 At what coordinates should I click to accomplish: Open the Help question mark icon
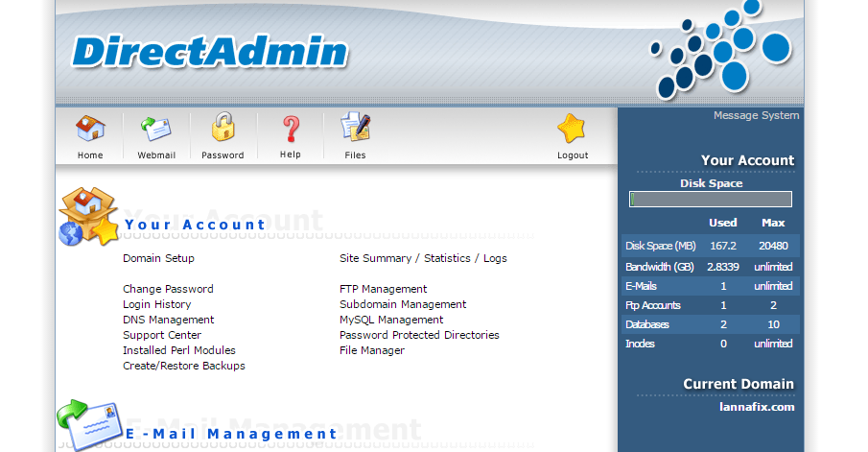(291, 130)
